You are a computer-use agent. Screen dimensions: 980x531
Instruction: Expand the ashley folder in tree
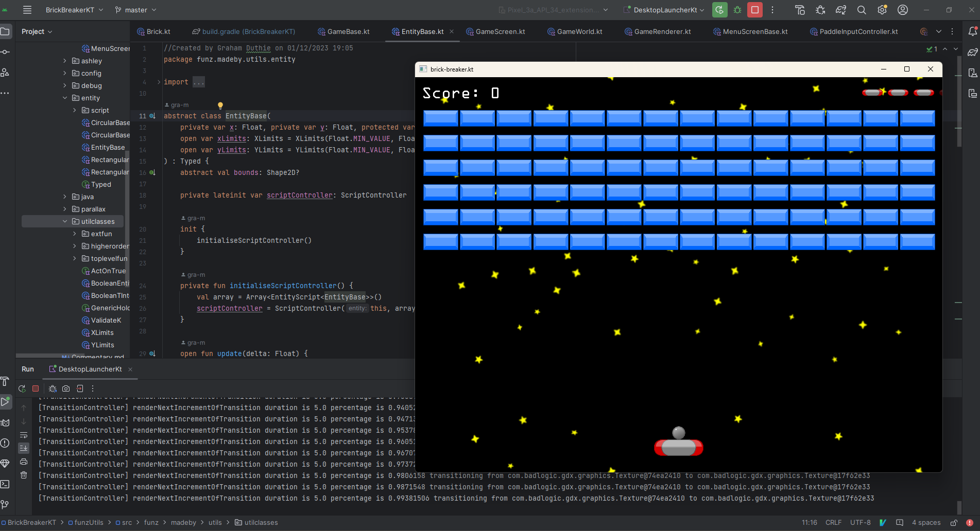pyautogui.click(x=65, y=61)
